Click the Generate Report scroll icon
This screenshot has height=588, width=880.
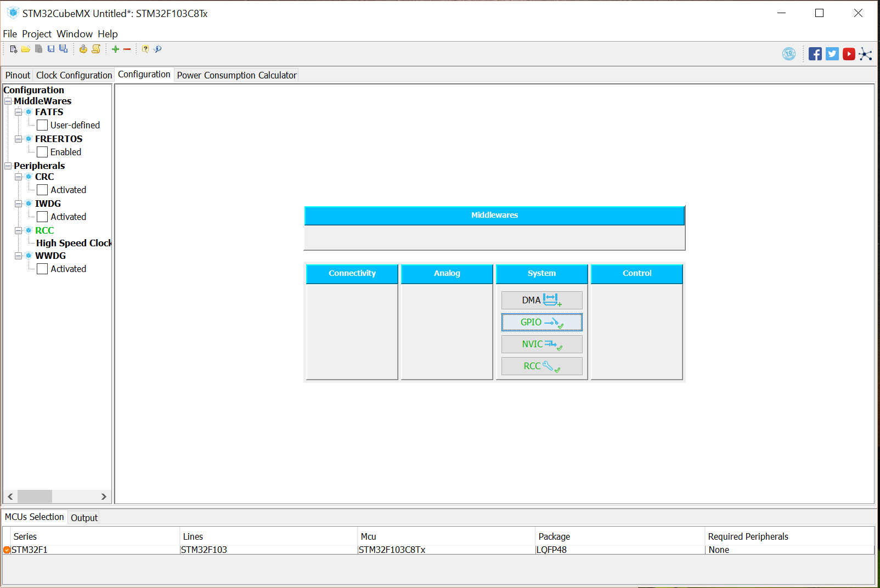click(x=96, y=49)
